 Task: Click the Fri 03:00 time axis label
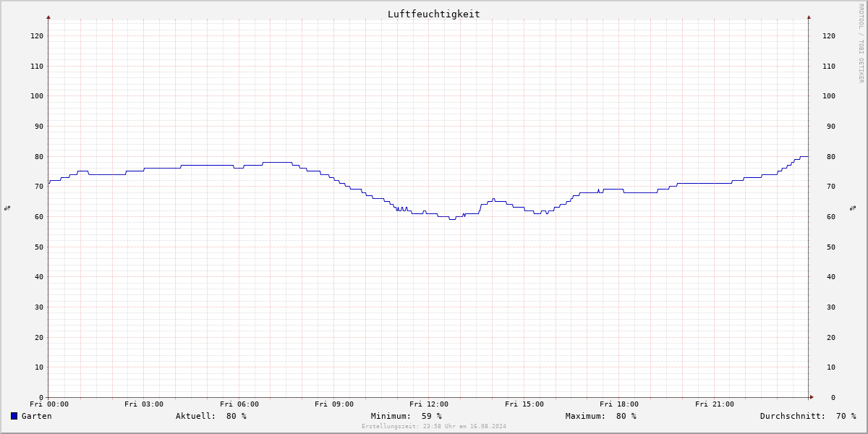coord(144,404)
